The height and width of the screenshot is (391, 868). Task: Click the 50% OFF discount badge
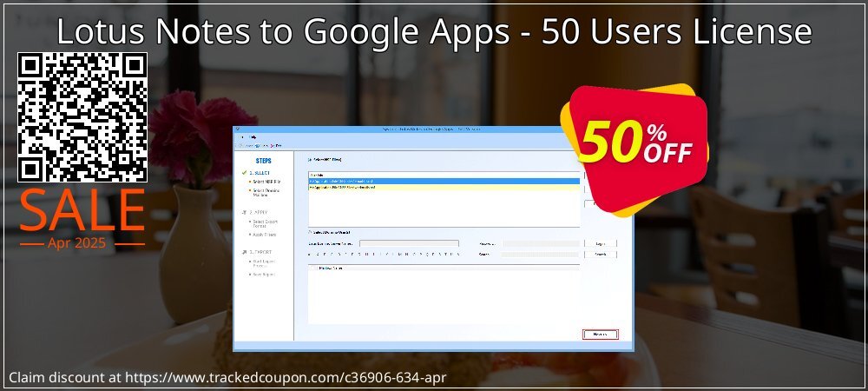pos(634,150)
